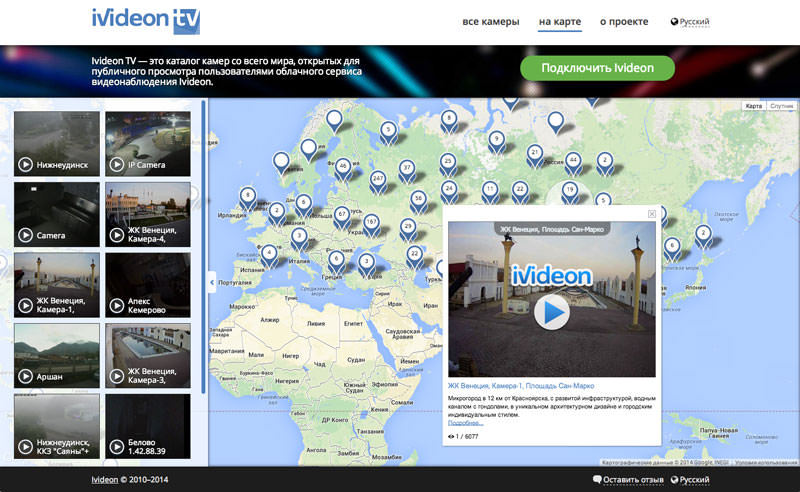Screen dimensions: 800x492
Task: Open the Нижнеудинск, ККЗ "Саяны"+ thumbnail
Action: pyautogui.click(x=57, y=426)
